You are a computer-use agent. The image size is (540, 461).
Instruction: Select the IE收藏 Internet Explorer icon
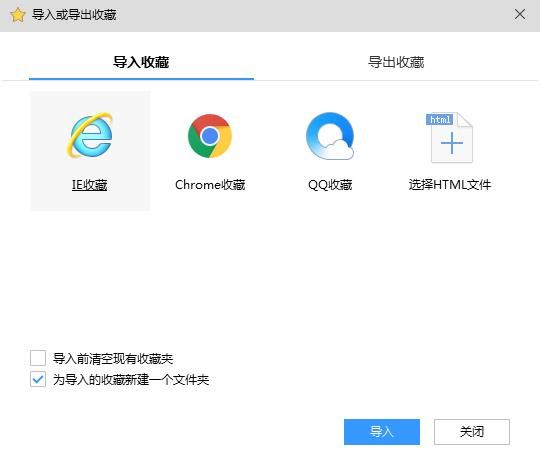pos(90,135)
